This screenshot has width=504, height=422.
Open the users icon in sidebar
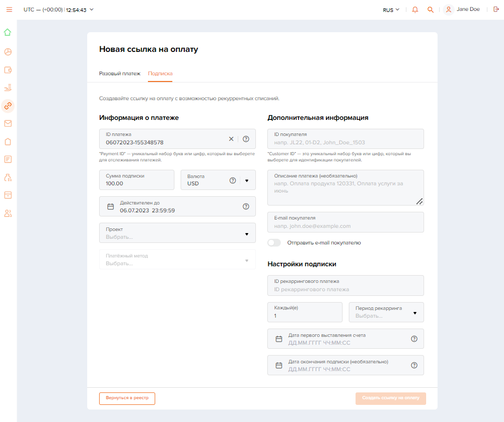(x=8, y=213)
